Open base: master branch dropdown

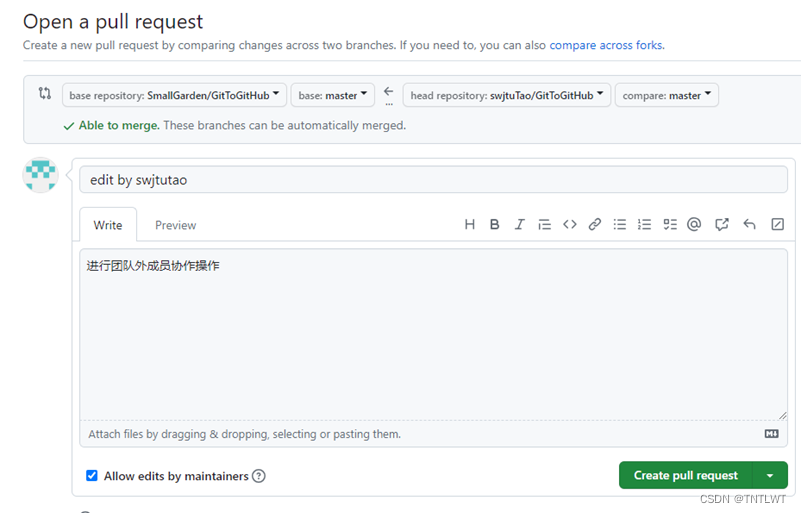tap(333, 95)
